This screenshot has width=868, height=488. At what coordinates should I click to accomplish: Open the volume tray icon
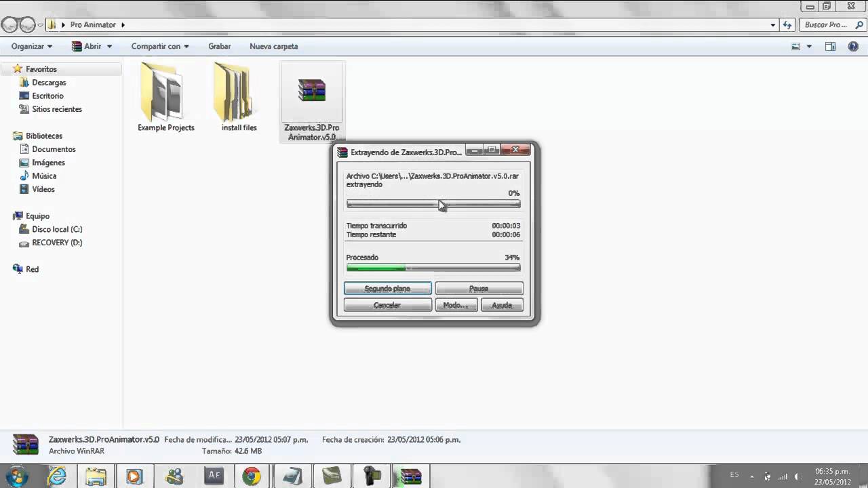point(799,476)
